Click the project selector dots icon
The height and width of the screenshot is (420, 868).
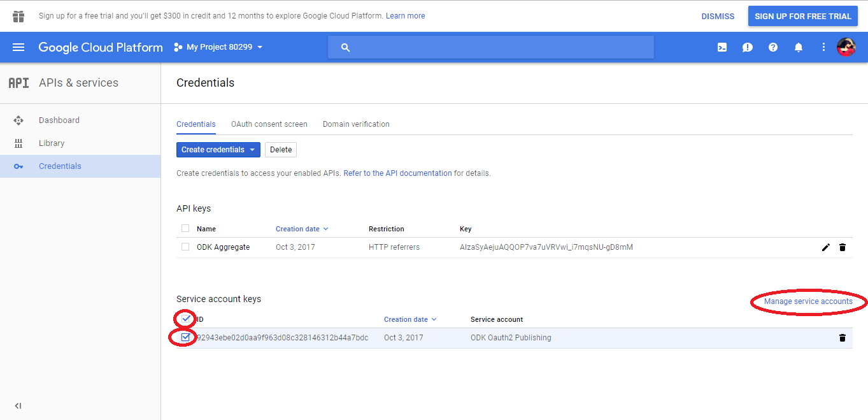point(178,47)
